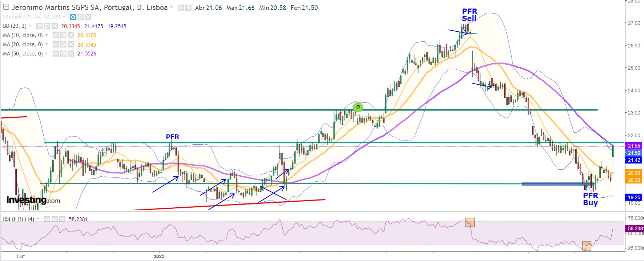Screen dimensions: 644x261
Task: Click the blue 19.25 price axis label
Action: point(634,197)
